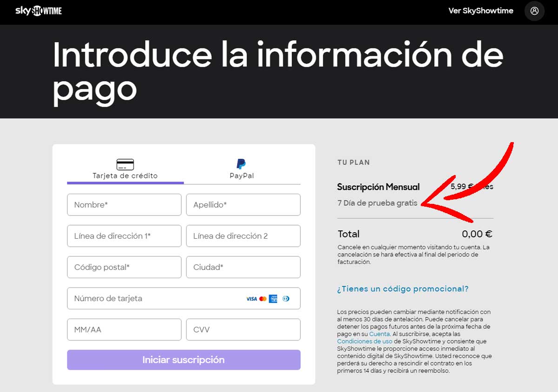Open the user profile icon
The width and height of the screenshot is (558, 392).
534,11
